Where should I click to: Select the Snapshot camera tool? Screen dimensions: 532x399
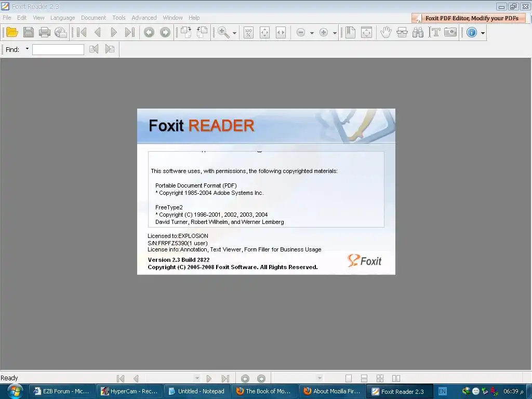tap(450, 32)
